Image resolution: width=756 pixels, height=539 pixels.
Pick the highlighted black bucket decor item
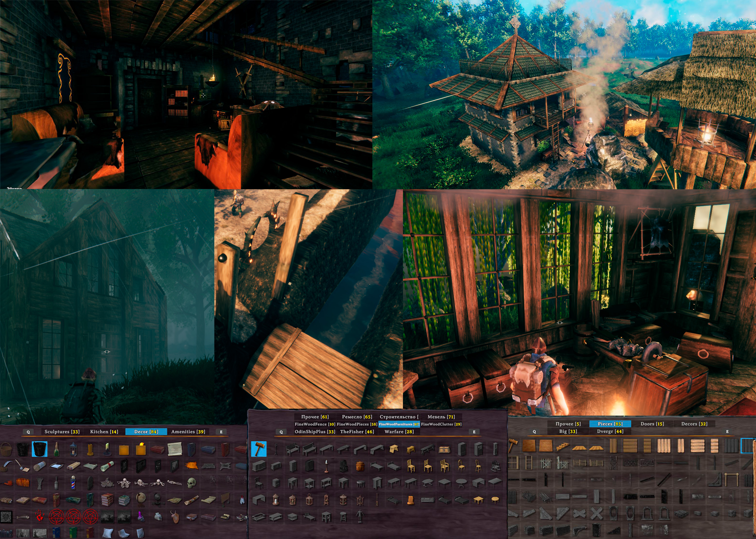pyautogui.click(x=40, y=450)
